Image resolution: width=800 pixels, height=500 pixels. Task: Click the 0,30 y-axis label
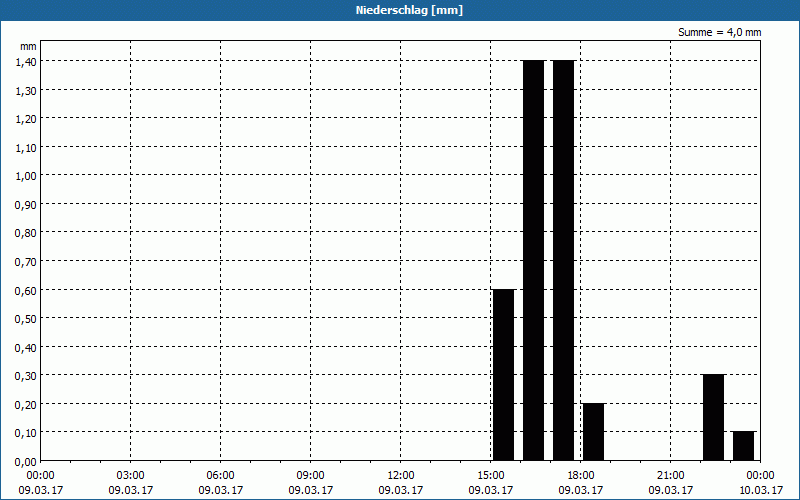pos(26,377)
